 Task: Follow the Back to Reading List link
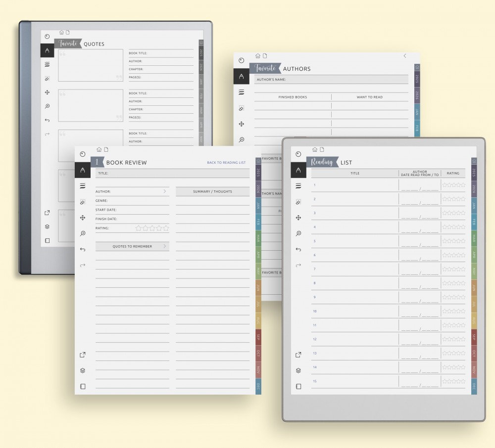226,163
